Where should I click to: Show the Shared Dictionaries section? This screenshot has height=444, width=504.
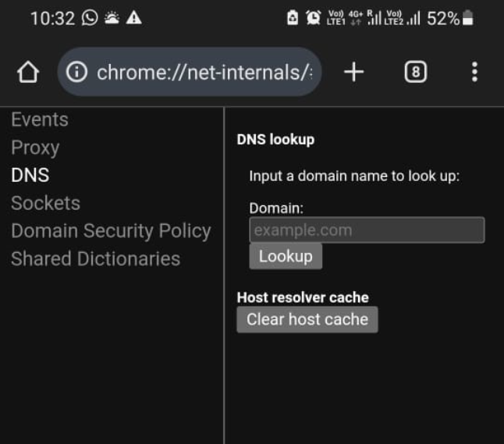[95, 259]
